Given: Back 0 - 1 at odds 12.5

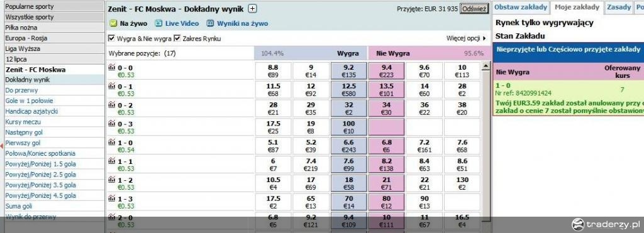Looking at the screenshot, I should (x=348, y=89).
